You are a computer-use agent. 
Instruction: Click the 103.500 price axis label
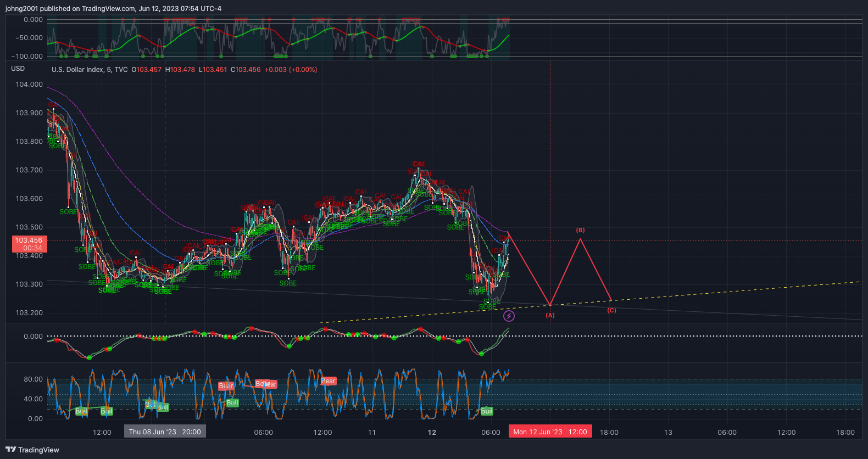tap(29, 227)
